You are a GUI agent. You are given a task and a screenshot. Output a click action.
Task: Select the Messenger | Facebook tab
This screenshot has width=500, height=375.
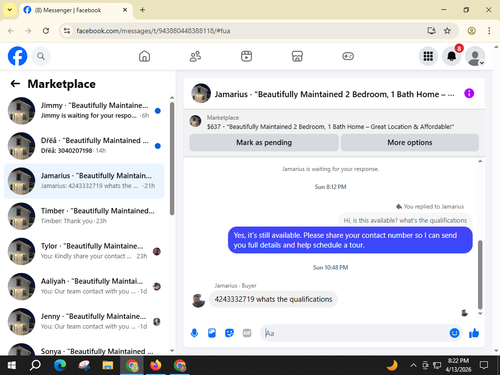coord(76,10)
